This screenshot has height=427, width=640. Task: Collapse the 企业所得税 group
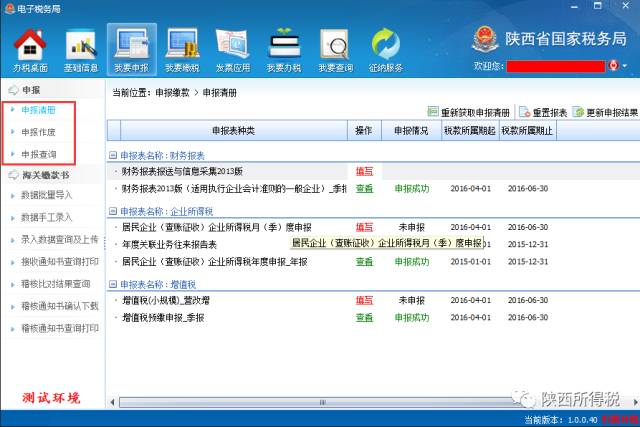[x=113, y=211]
